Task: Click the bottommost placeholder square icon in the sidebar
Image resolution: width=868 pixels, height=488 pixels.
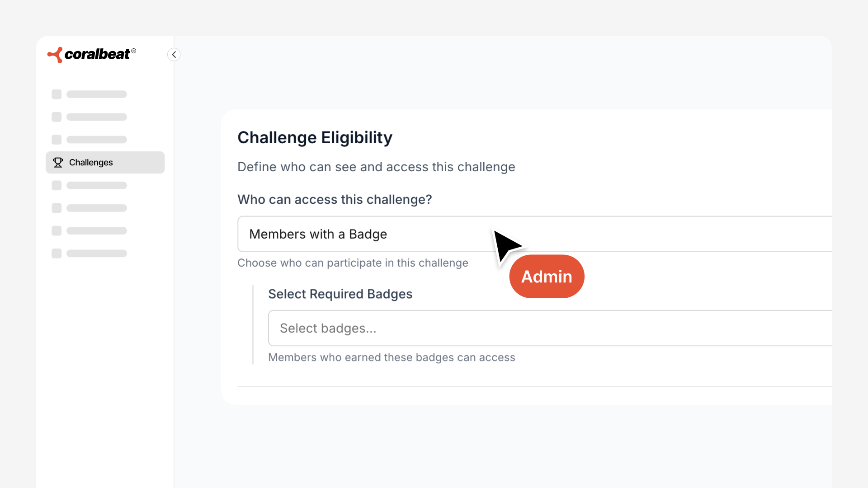Action: 57,253
